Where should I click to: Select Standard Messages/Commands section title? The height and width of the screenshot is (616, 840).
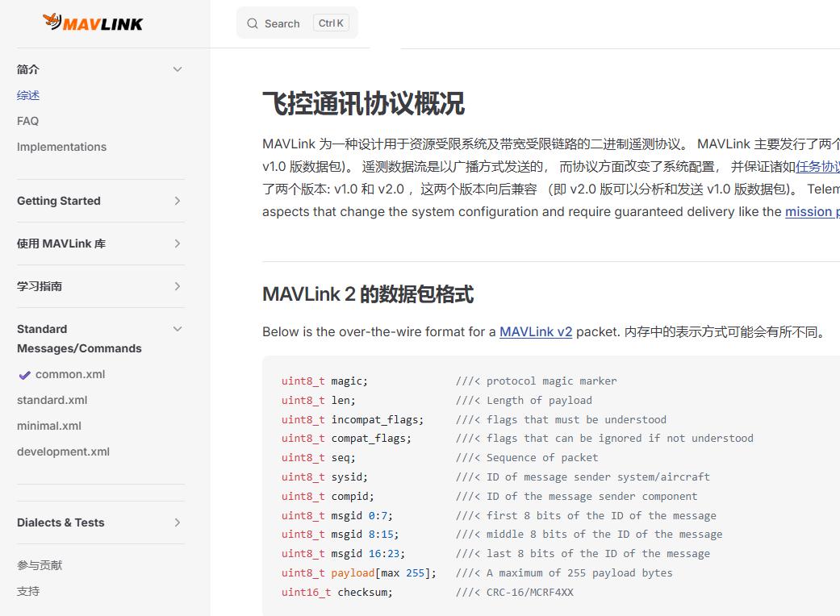tap(79, 339)
